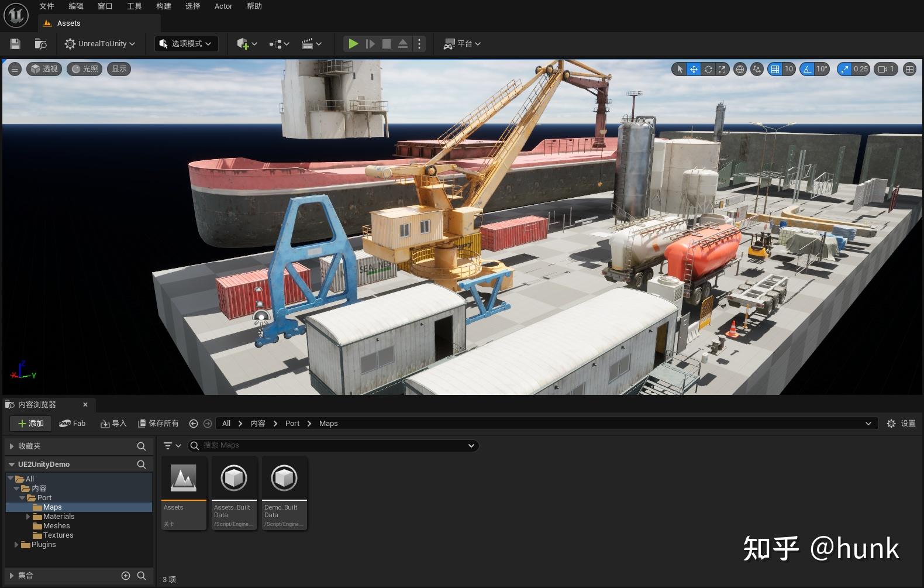Click the green Play button

coord(353,44)
